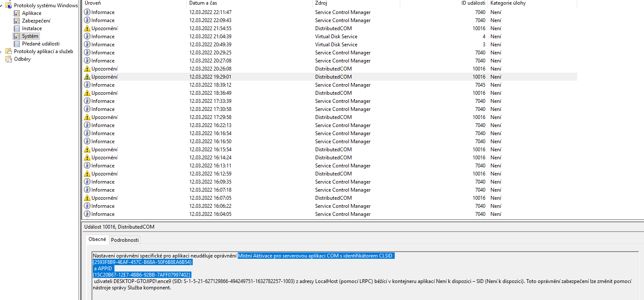Click the warning icon of the 18:36:49 event

[87, 93]
